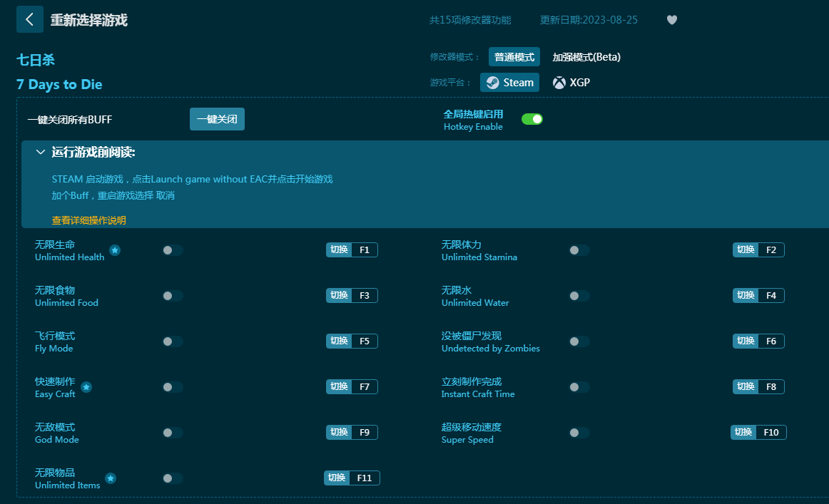Click 切换 button for F5 hotkey

coord(339,341)
